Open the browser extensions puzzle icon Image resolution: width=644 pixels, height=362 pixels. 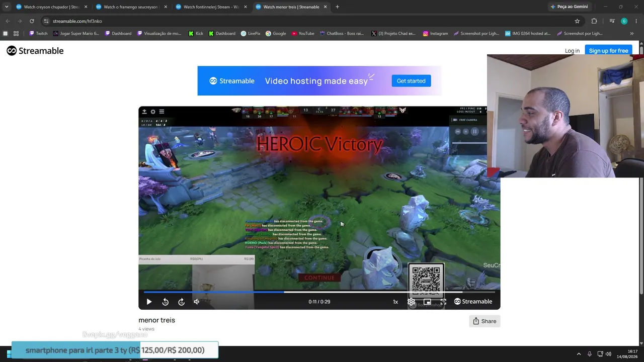click(594, 21)
